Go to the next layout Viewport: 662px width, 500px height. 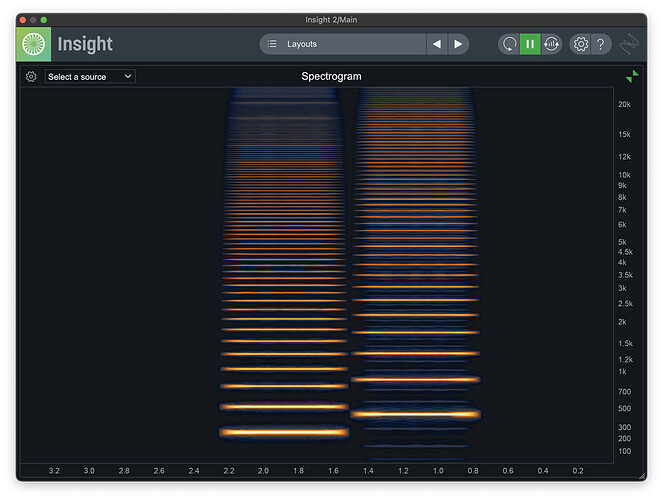458,44
